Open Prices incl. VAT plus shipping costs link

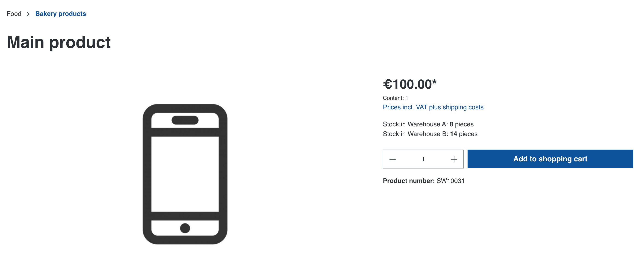click(x=433, y=107)
